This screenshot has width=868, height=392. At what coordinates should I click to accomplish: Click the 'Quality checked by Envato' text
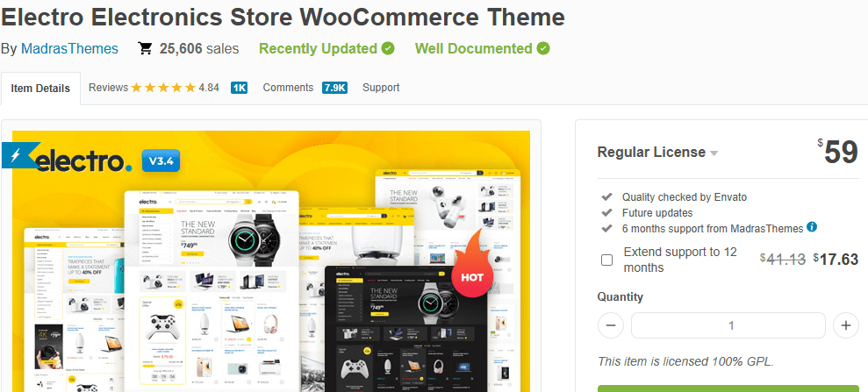(x=685, y=196)
